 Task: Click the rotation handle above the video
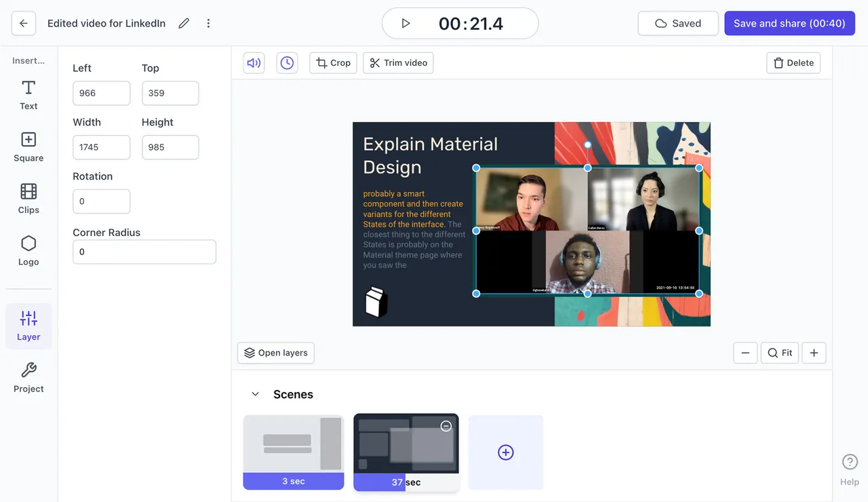[588, 144]
